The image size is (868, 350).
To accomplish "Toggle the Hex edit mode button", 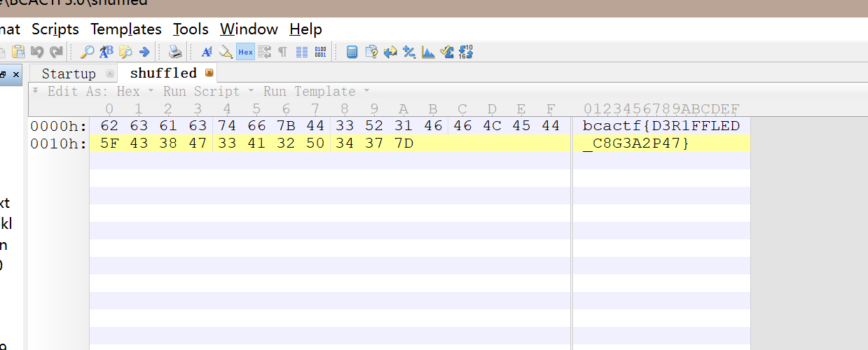I will tap(245, 52).
